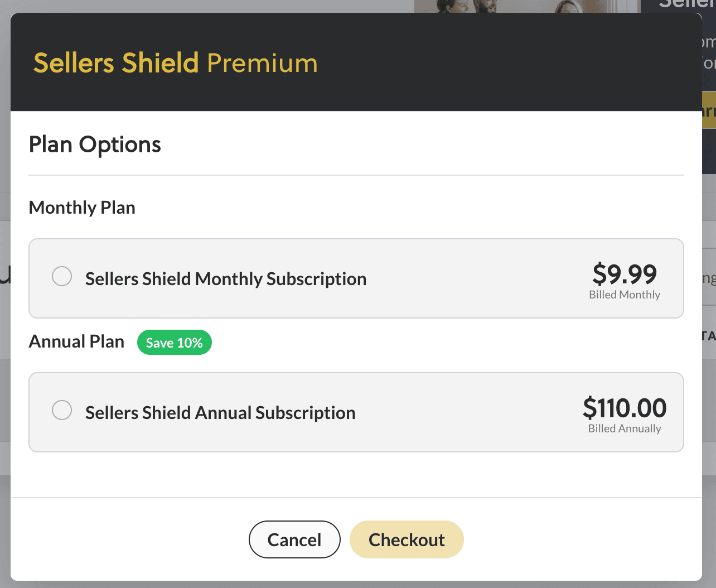Screen dimensions: 716x588
Task: Click the Cancel button
Action: tap(294, 539)
